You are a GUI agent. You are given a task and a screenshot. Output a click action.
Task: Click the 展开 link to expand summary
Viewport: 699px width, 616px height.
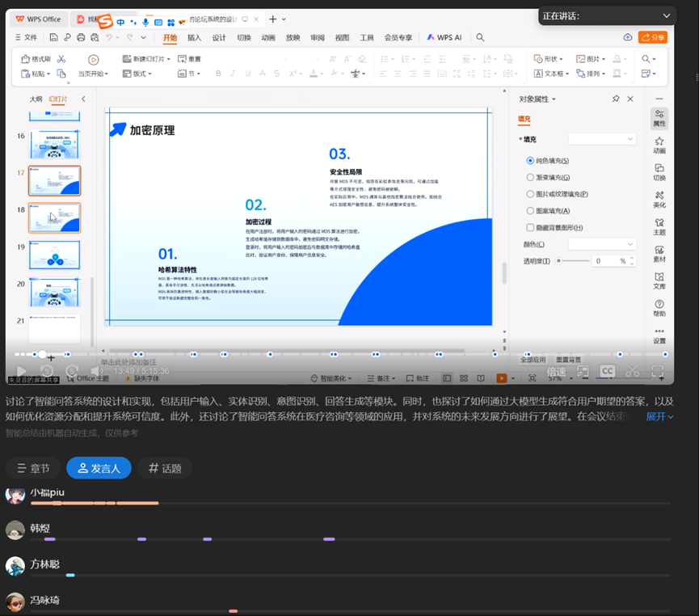click(659, 416)
